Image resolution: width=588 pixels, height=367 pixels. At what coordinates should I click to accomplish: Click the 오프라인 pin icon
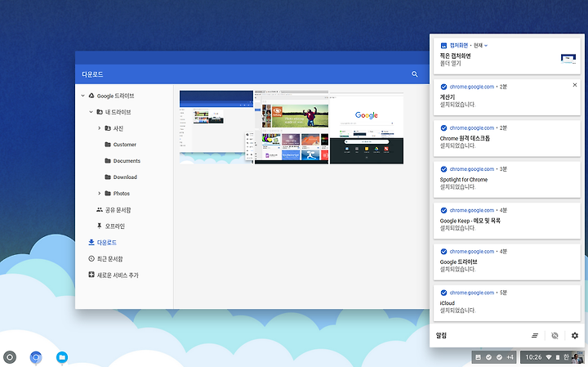click(x=100, y=226)
